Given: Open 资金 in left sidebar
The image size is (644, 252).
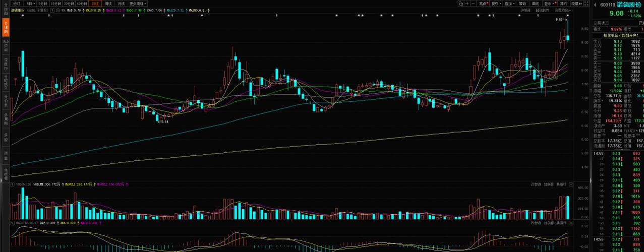Looking at the screenshot, I should pyautogui.click(x=6, y=155).
